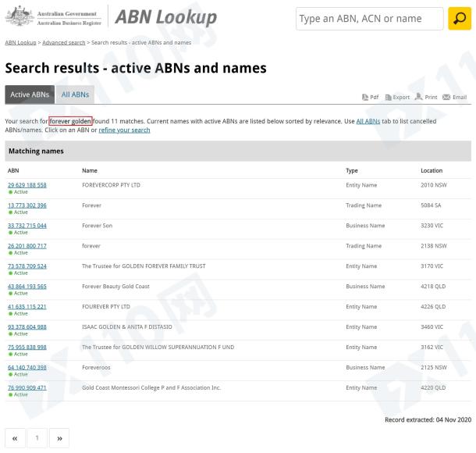Go to next page with » button
This screenshot has height=453, width=476.
(x=59, y=438)
